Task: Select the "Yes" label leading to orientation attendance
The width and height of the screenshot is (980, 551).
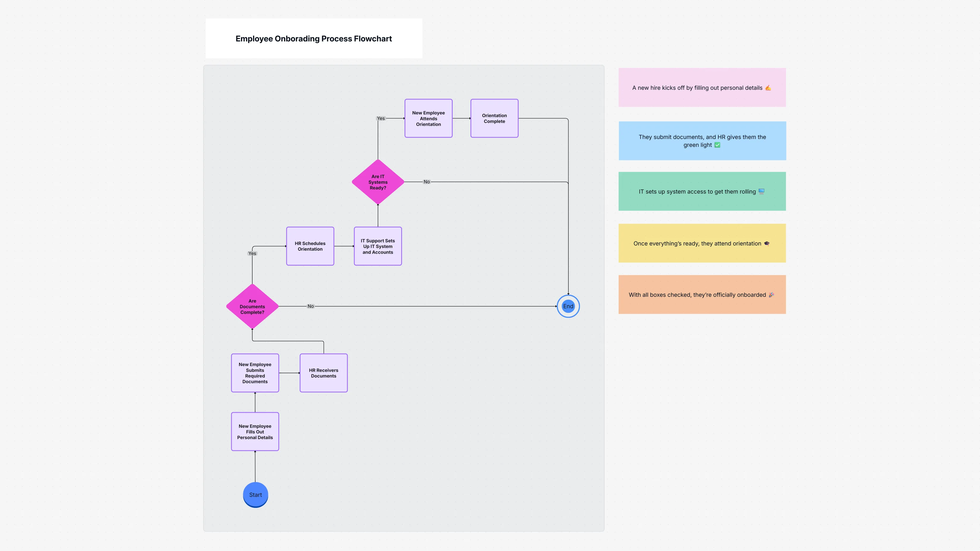Action: pyautogui.click(x=380, y=118)
